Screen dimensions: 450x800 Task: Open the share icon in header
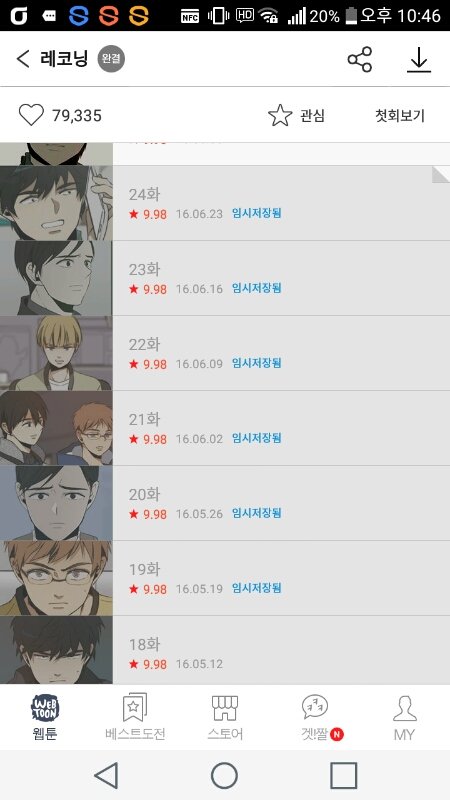[360, 59]
